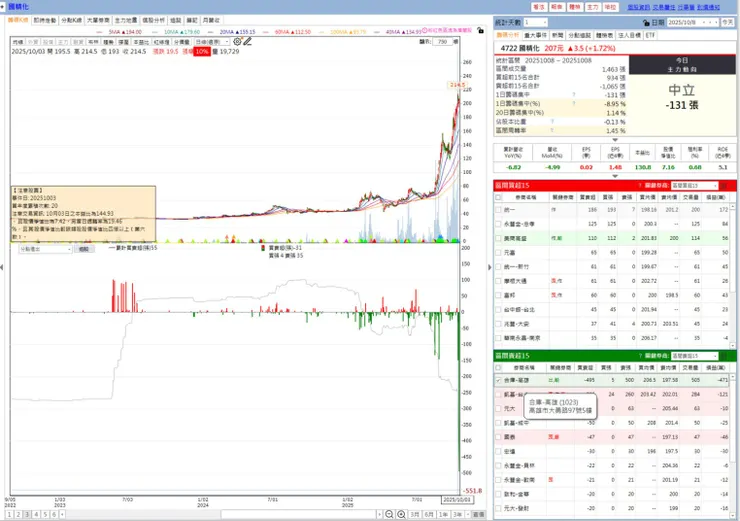Check the 元大-發財 row checkbox

click(498, 508)
